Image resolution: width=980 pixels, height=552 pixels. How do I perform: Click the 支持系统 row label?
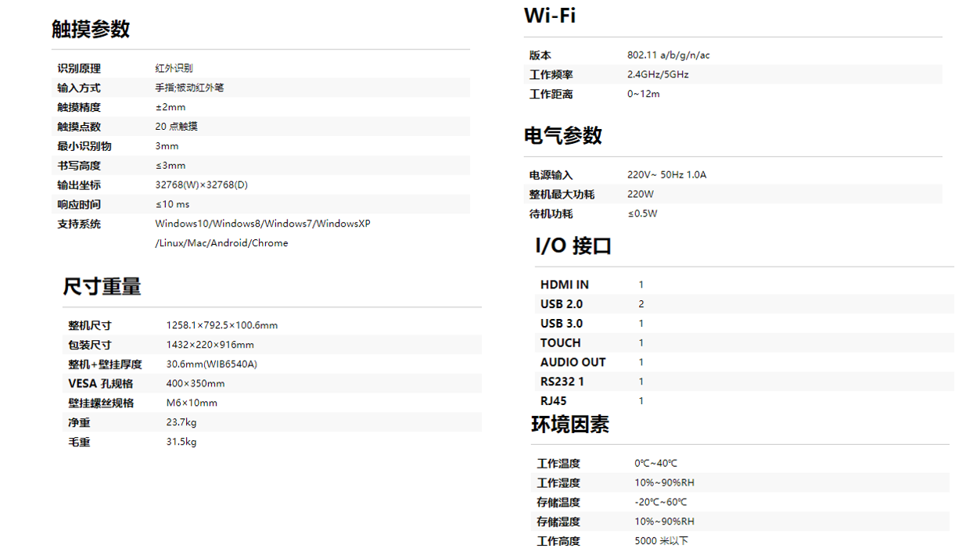79,224
